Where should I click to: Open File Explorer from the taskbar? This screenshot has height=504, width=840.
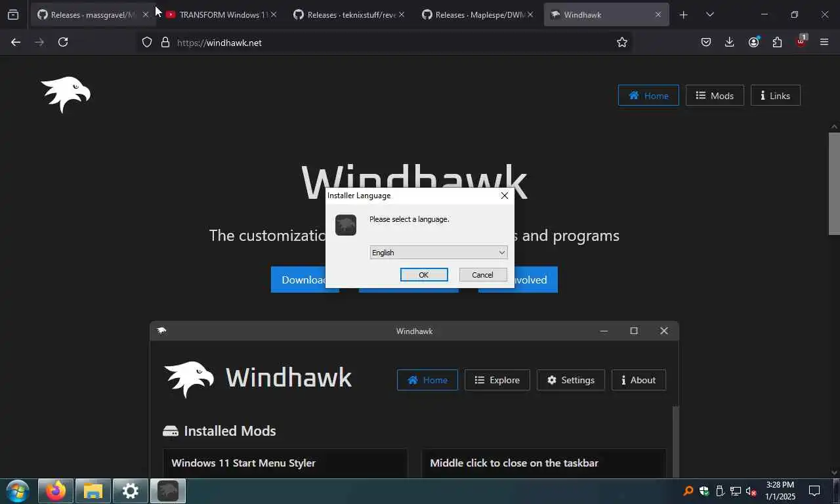point(93,491)
